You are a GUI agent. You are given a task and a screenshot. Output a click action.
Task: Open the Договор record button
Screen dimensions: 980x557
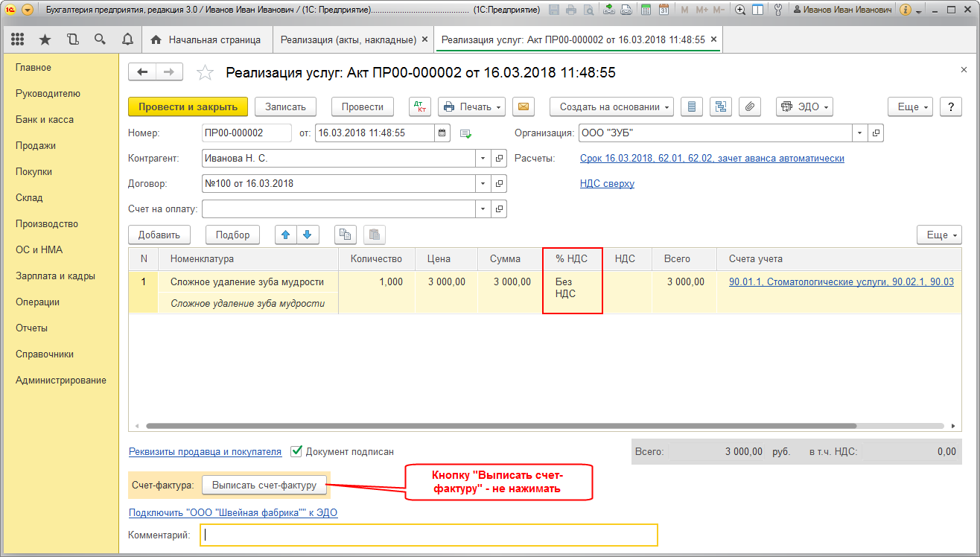coord(500,183)
